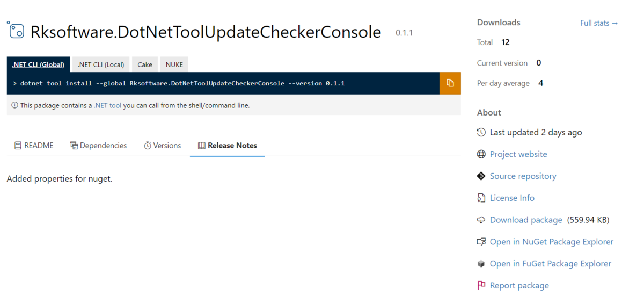Click the FuGet cube icon
This screenshot has width=644, height=303.
point(481,264)
